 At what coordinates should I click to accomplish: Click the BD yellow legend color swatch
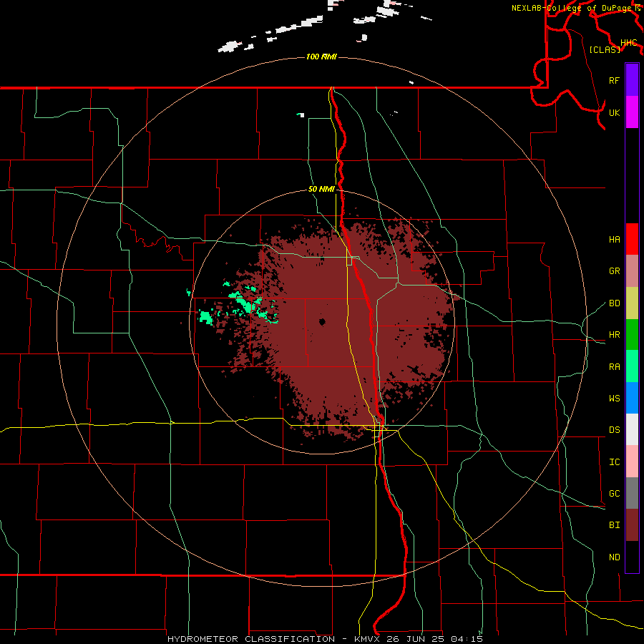coord(632,303)
